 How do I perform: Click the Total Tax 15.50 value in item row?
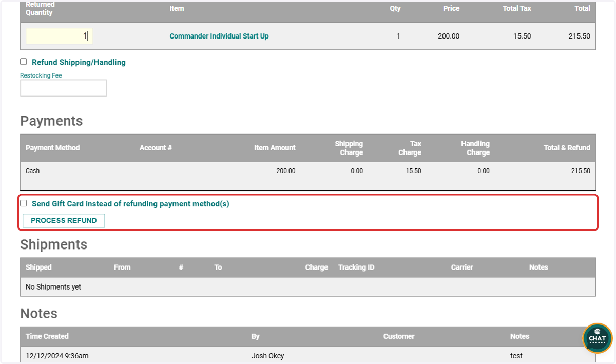522,36
